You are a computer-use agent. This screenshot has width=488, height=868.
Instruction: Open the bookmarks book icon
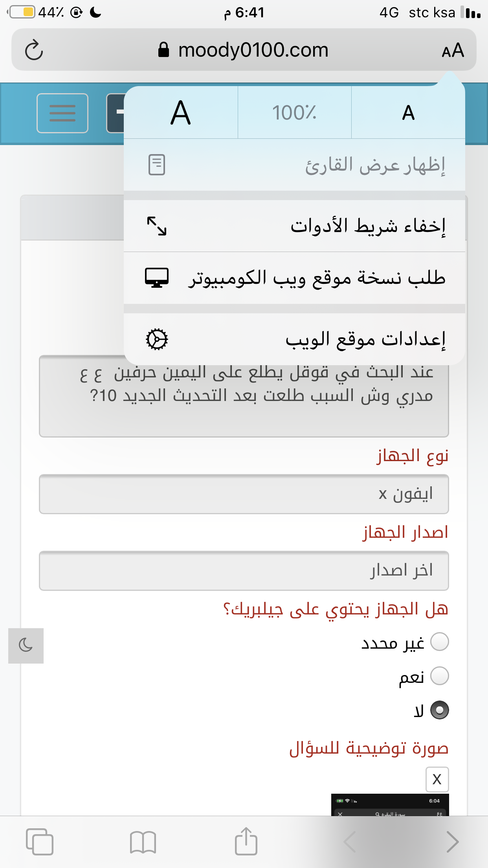click(x=143, y=842)
